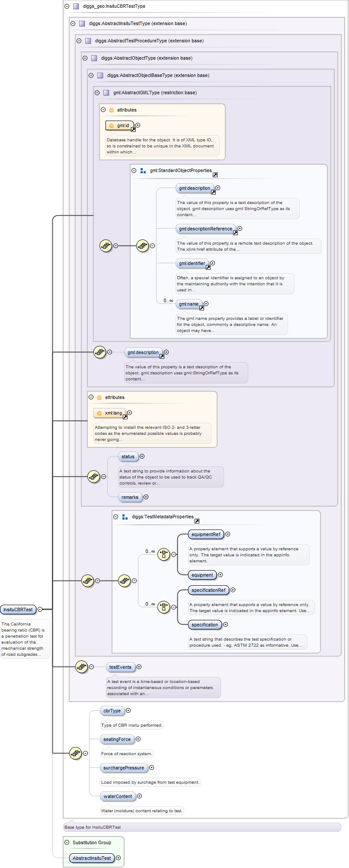Click the gml:id attribute link arrow icon
The width and height of the screenshot is (349, 868).
133,129
